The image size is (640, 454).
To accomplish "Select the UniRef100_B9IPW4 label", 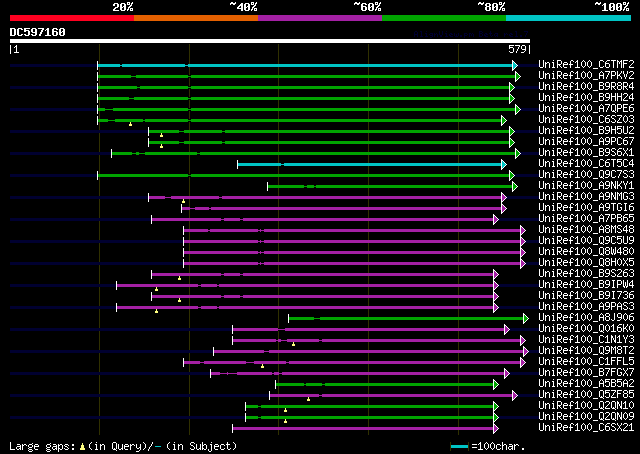I will click(x=586, y=285).
